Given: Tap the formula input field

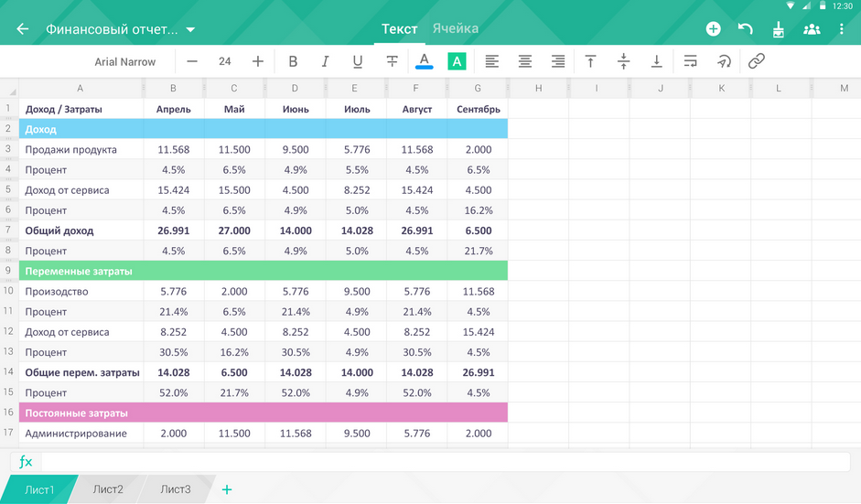Looking at the screenshot, I should coord(446,462).
